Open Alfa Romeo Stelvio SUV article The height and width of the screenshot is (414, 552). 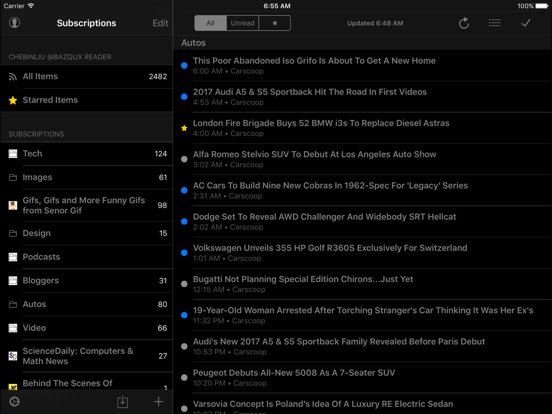363,159
